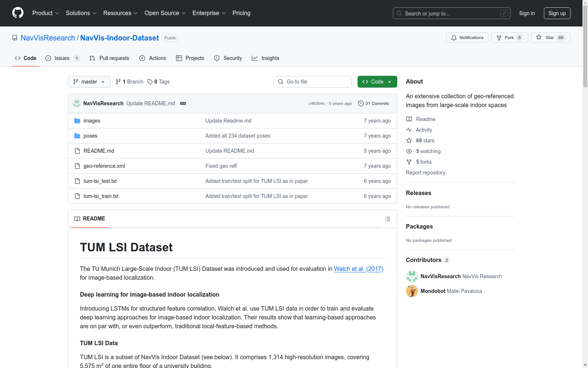The width and height of the screenshot is (588, 368).
Task: Click the Notifications button
Action: pos(467,38)
